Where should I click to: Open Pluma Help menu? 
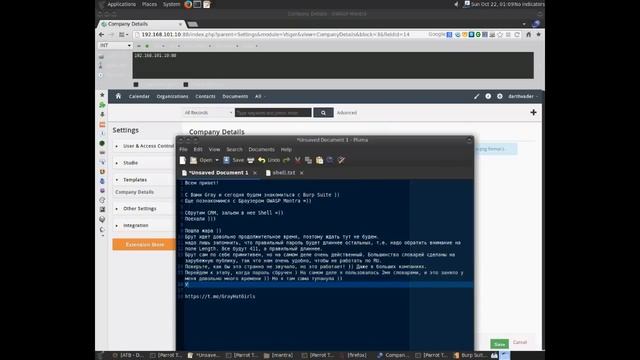(x=286, y=150)
